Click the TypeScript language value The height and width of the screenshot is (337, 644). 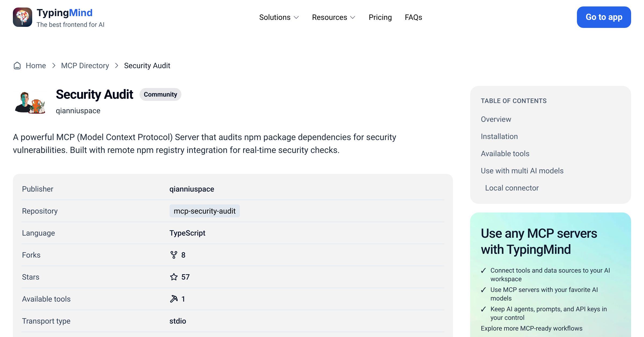[187, 233]
